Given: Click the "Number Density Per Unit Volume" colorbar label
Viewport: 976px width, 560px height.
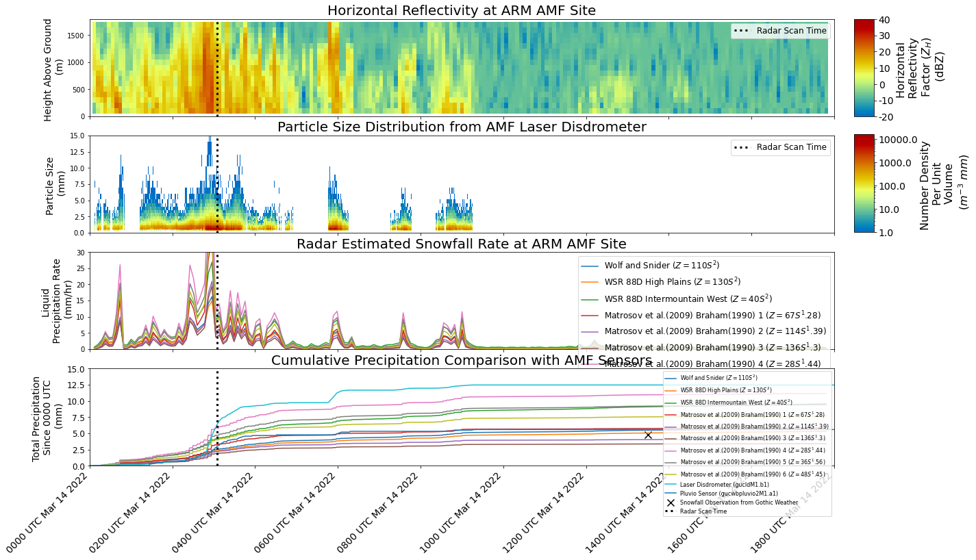Looking at the screenshot, I should point(944,184).
